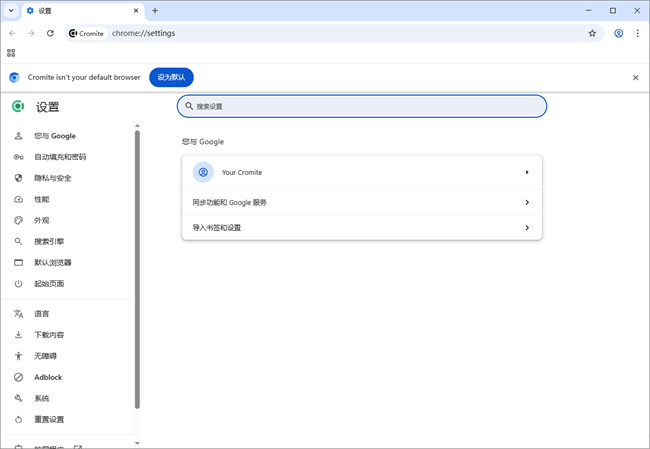Click the reset icon beside 重置设置

click(18, 420)
